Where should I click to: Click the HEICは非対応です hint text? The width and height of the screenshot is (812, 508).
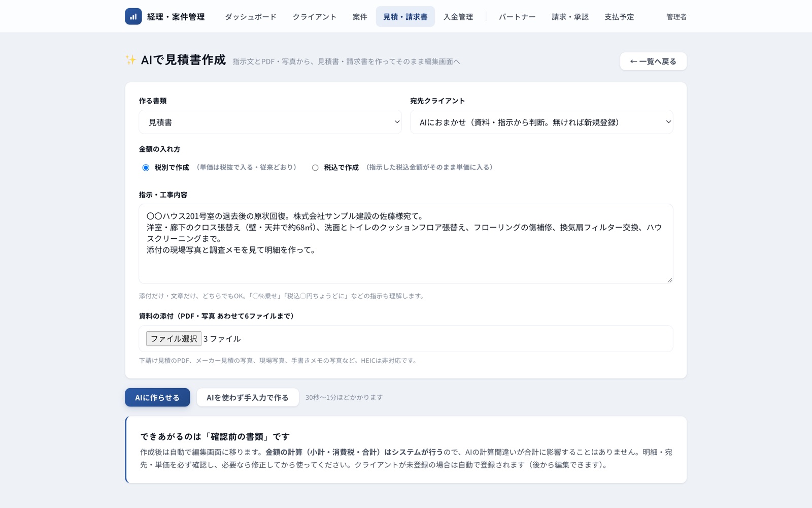[x=389, y=361]
